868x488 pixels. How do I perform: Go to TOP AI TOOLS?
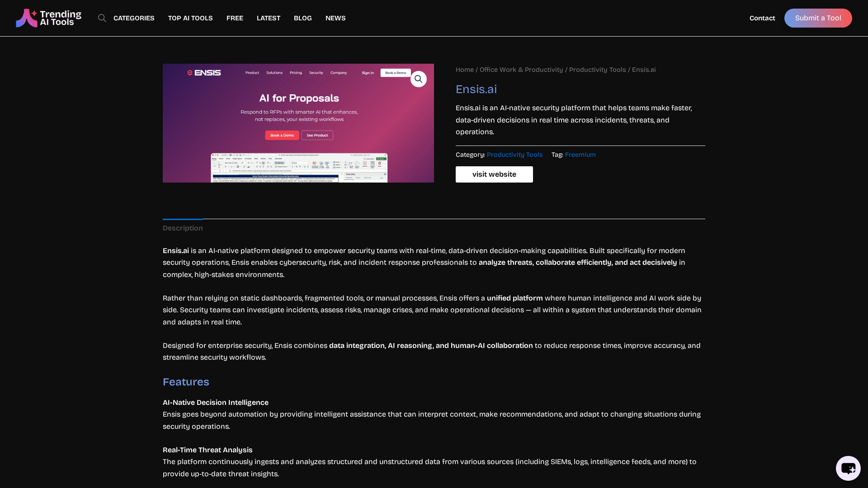coord(190,18)
